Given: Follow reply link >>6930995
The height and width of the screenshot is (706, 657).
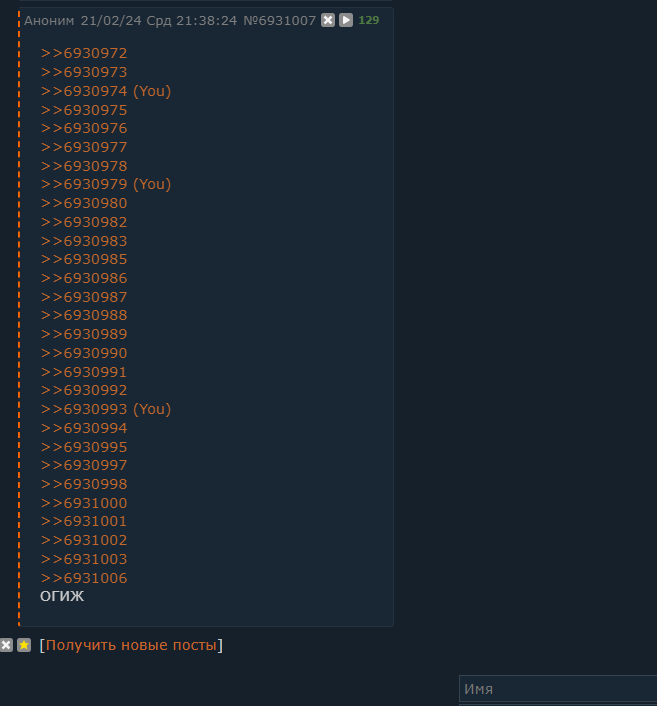Looking at the screenshot, I should pyautogui.click(x=84, y=447).
